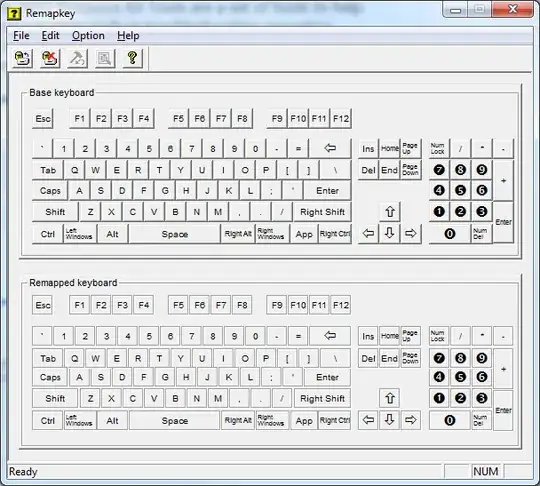Click the Cancel and exit toolbar icon
This screenshot has width=540, height=486.
(50, 58)
